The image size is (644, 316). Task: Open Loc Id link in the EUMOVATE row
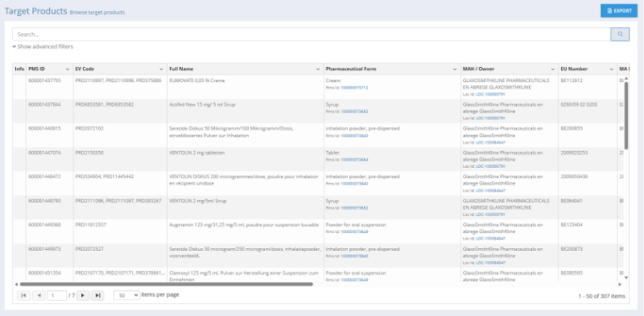tap(490, 94)
